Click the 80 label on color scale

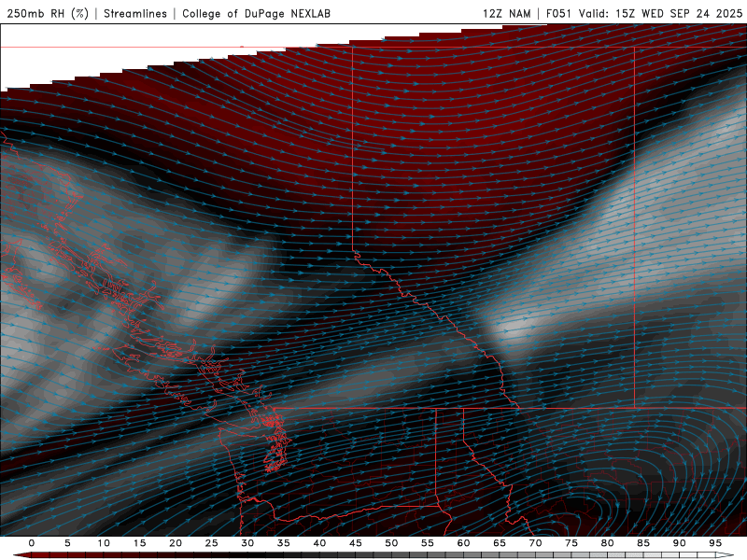pos(608,543)
